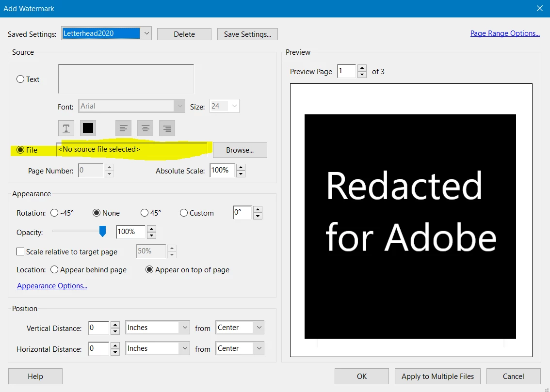Click the Opacity slider handle
550x392 pixels.
click(102, 231)
